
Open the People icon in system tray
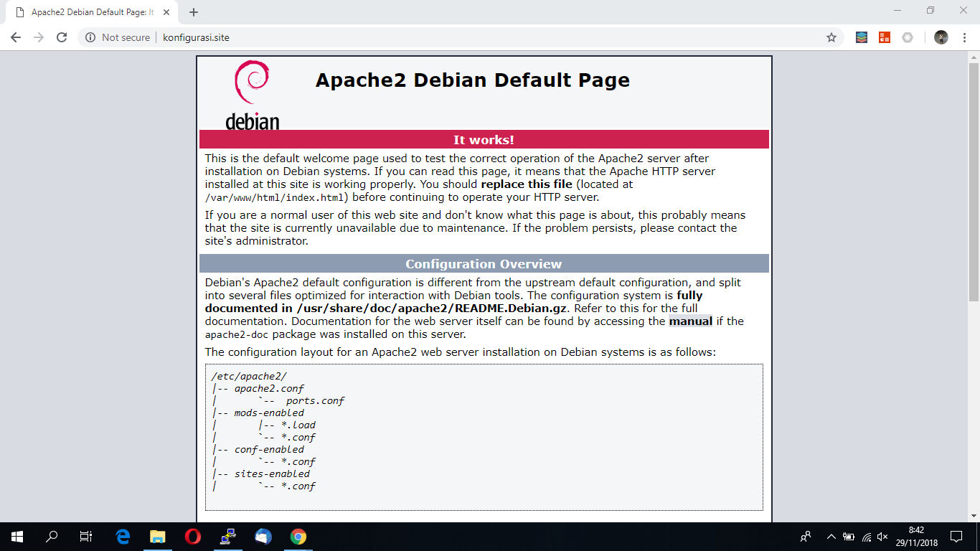pos(806,536)
